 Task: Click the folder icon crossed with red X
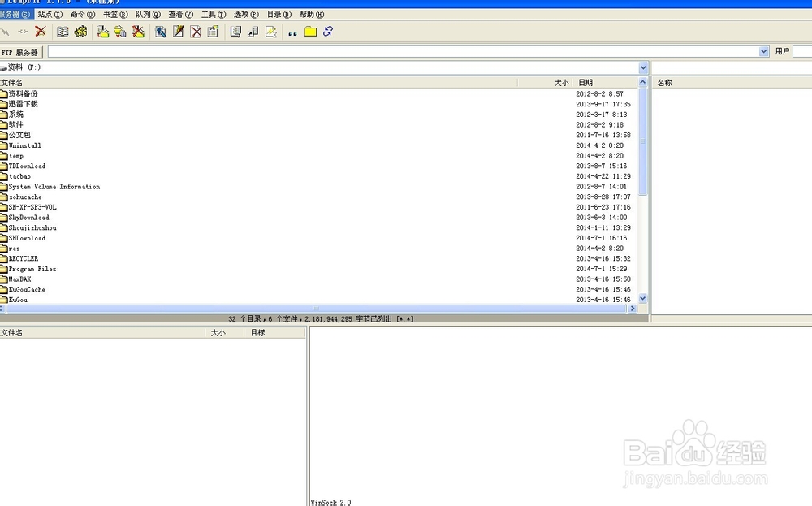138,32
